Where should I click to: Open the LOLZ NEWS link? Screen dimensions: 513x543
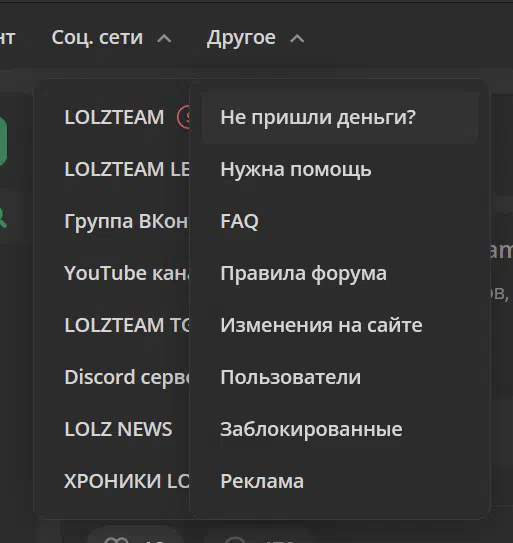(118, 429)
